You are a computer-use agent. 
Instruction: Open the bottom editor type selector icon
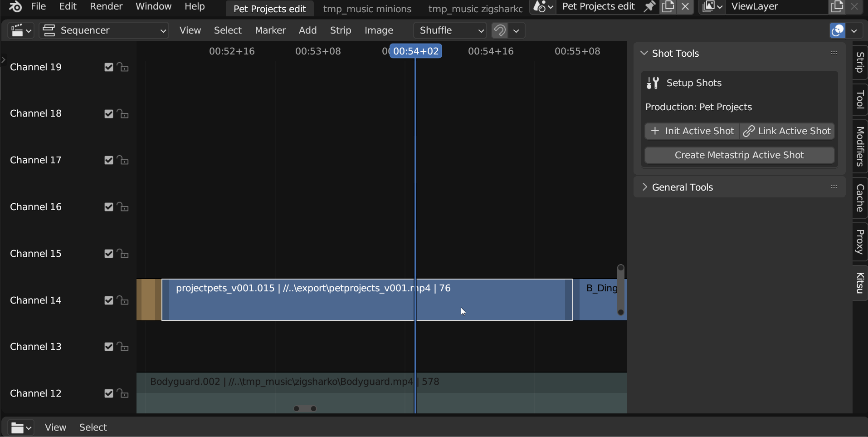click(x=21, y=427)
